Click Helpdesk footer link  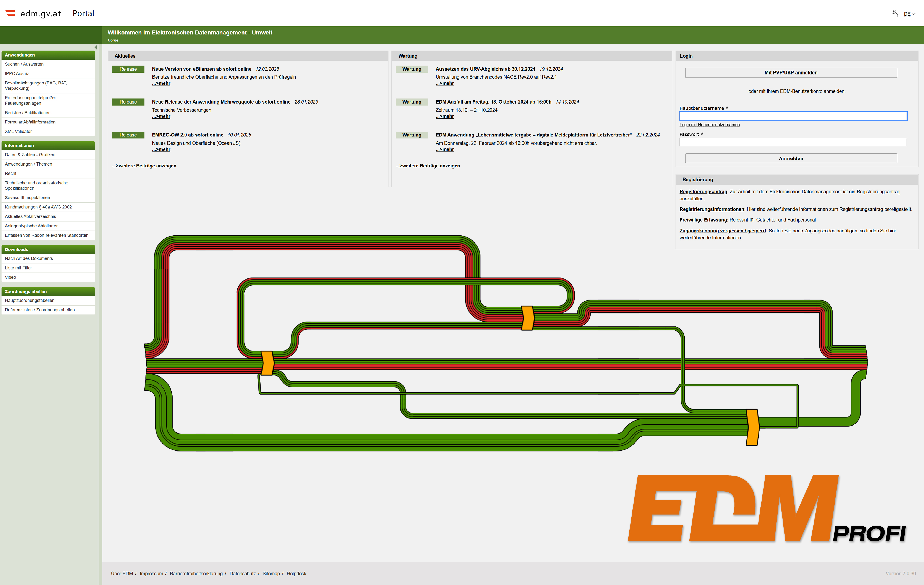296,574
